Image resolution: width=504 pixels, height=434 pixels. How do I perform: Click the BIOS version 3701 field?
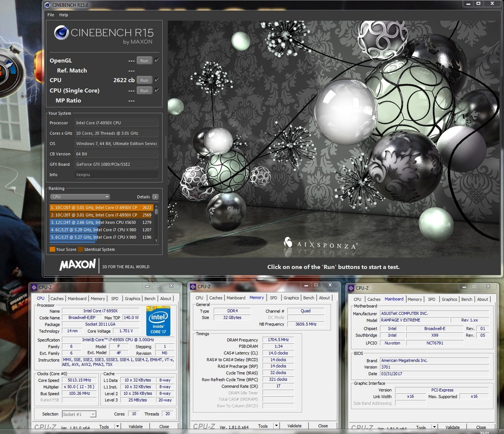(x=434, y=367)
